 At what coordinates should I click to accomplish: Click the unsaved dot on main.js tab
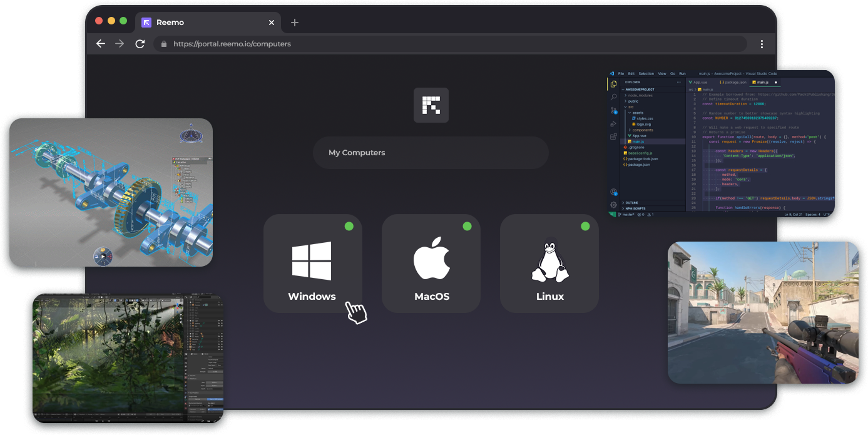[776, 82]
